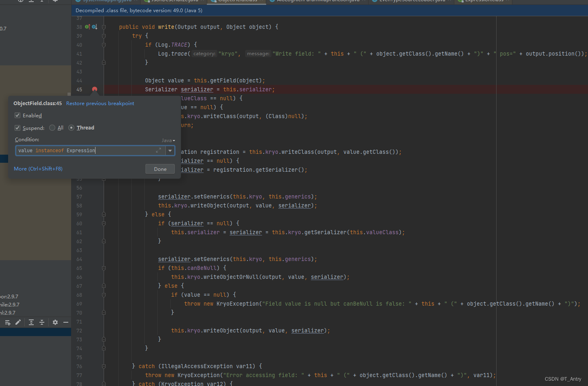The height and width of the screenshot is (386, 588).
Task: Collapse the Log.TRACE if block at line 40
Action: coord(104,45)
